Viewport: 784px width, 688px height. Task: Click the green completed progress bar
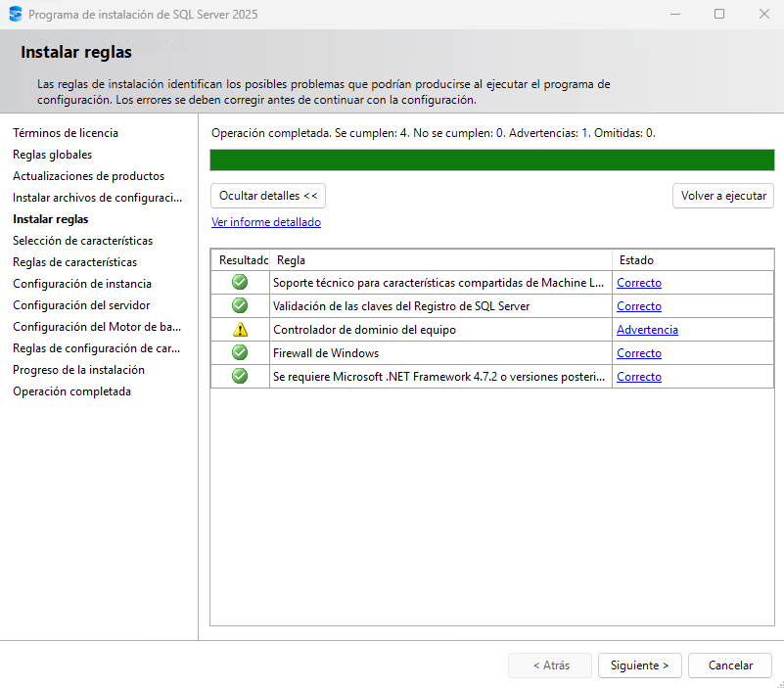pos(492,160)
